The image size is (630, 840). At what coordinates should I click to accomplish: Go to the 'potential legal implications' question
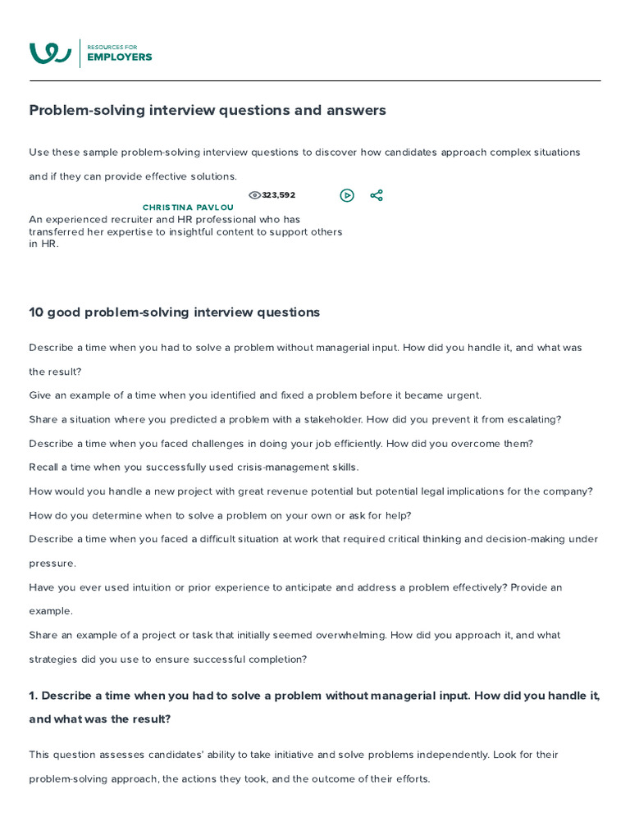[x=311, y=491]
